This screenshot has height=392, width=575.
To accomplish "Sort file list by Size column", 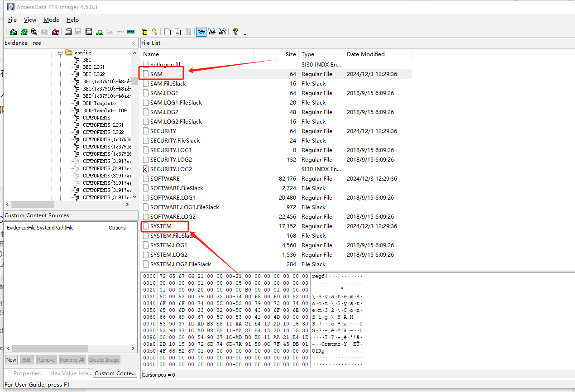I will point(276,54).
